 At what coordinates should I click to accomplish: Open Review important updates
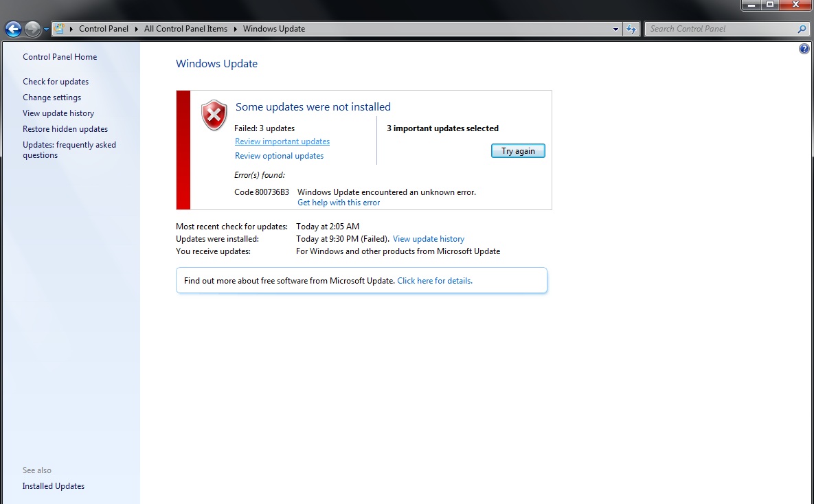(x=282, y=141)
